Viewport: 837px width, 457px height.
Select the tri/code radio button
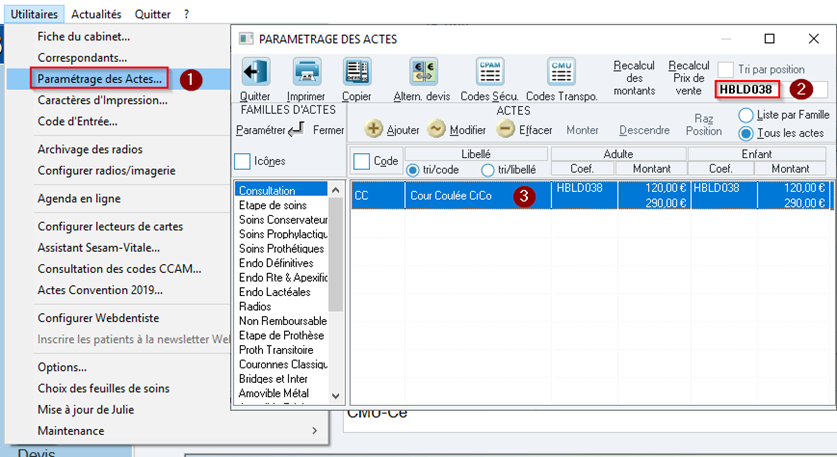[x=413, y=170]
